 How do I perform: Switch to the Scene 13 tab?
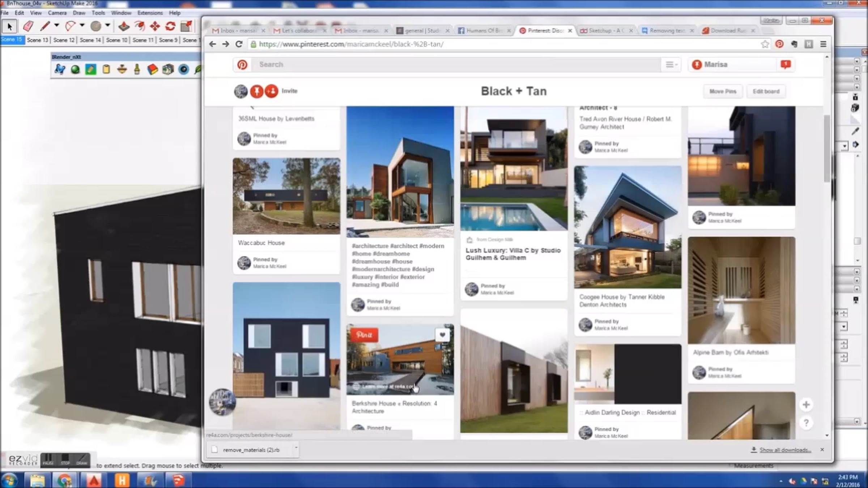(37, 40)
